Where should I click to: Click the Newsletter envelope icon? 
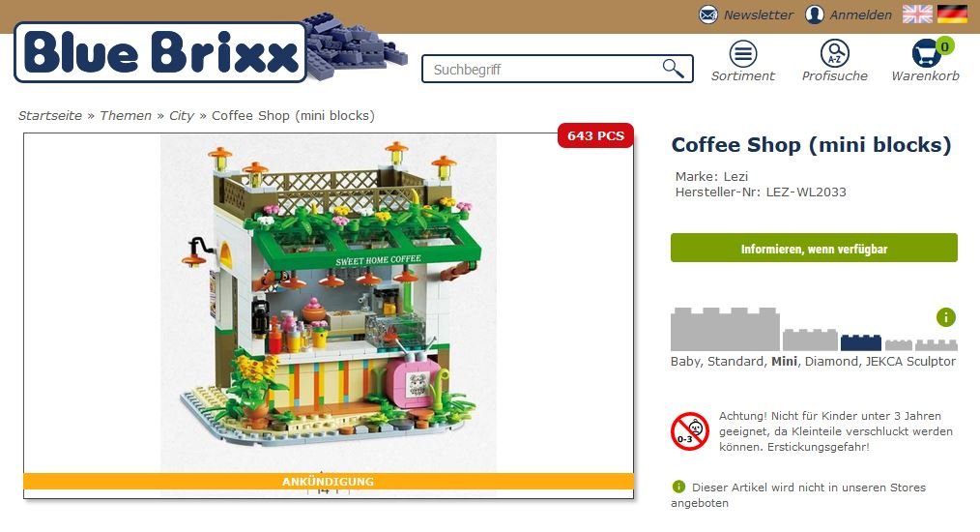(x=708, y=15)
